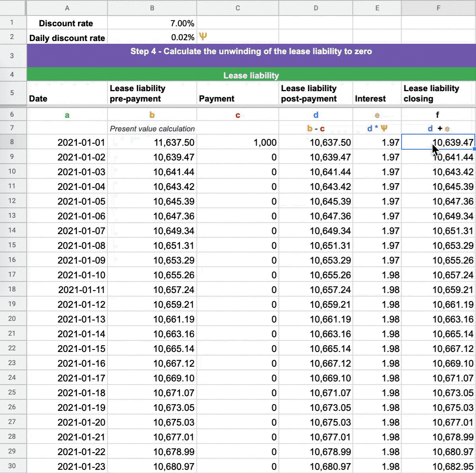Click the Discount rate label cell
The width and height of the screenshot is (476, 473).
(x=66, y=23)
